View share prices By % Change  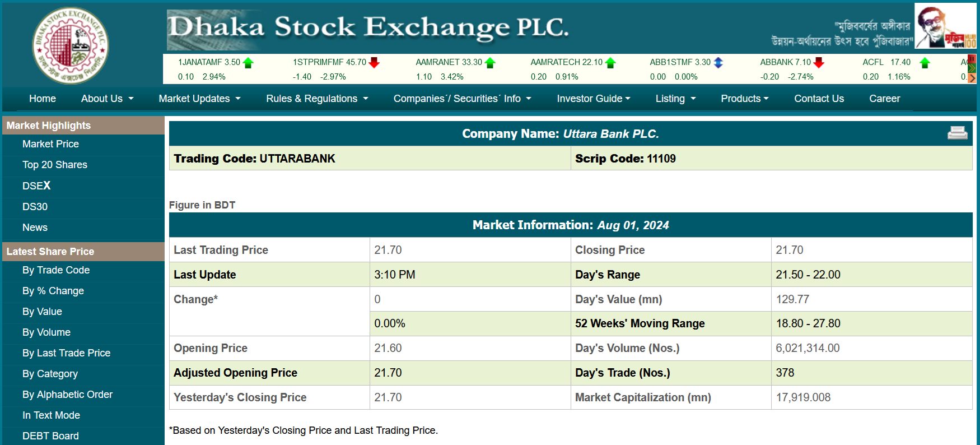[x=53, y=291]
